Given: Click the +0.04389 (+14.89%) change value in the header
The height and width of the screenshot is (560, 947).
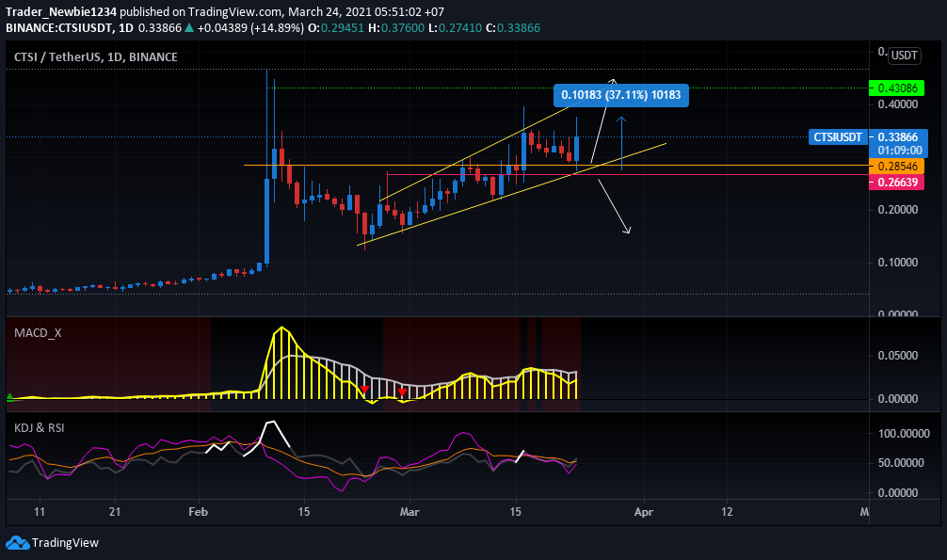Looking at the screenshot, I should click(250, 28).
